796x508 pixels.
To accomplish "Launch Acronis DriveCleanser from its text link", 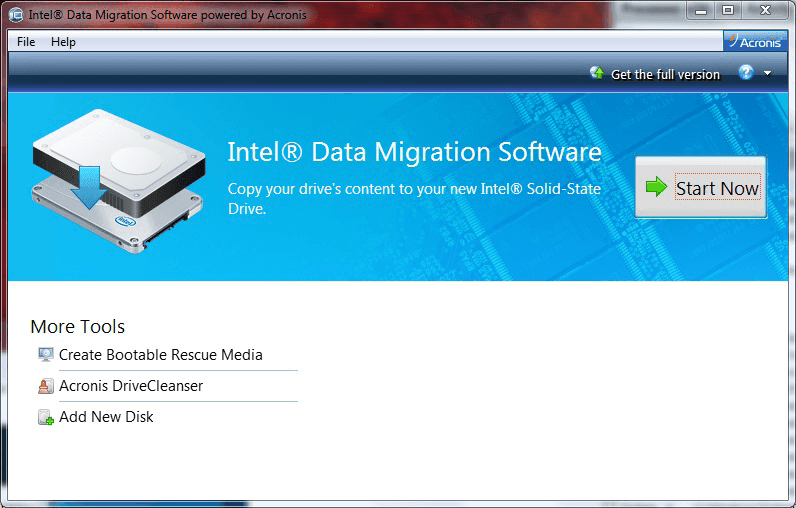I will tap(131, 386).
